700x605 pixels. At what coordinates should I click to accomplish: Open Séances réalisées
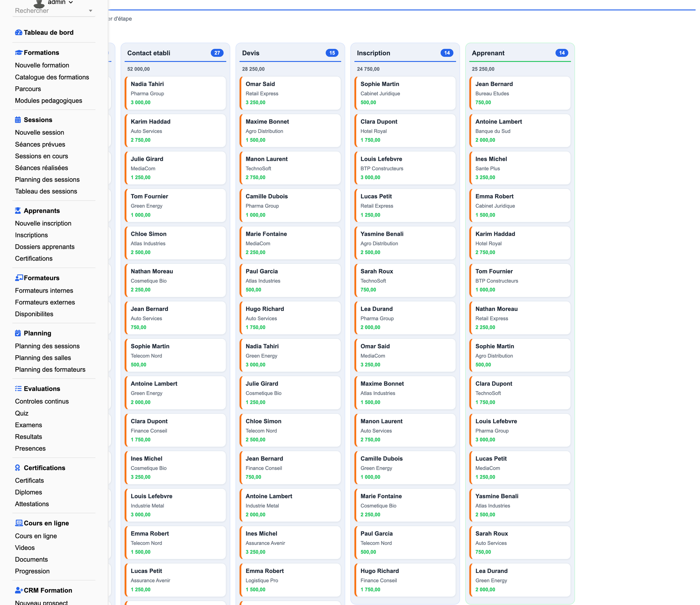tap(41, 168)
